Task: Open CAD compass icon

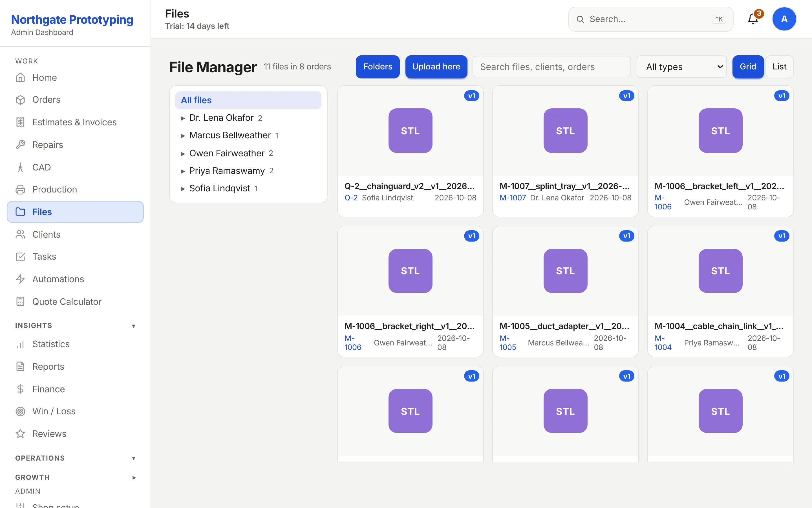Action: point(21,167)
